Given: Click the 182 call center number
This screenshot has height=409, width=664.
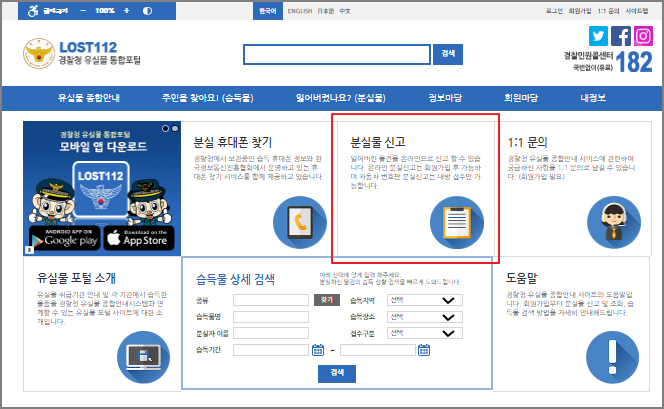Looking at the screenshot, I should 634,62.
